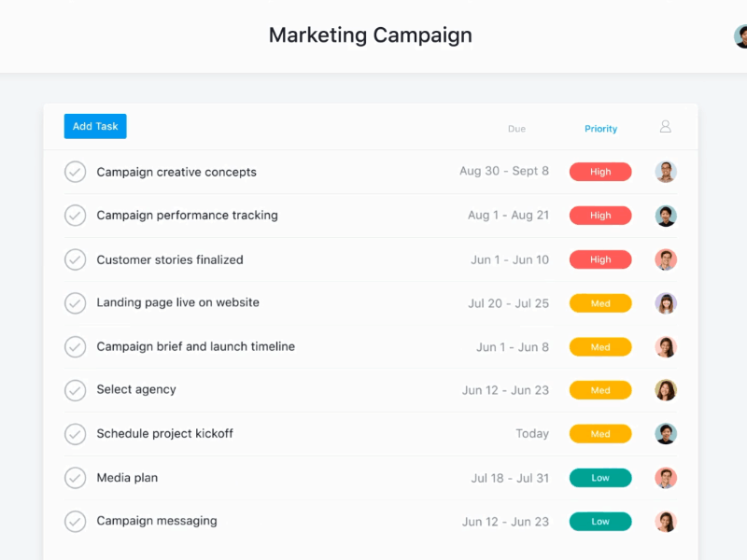Screen dimensions: 747x560
Task: Open the profile avatar in the page header
Action: point(740,36)
